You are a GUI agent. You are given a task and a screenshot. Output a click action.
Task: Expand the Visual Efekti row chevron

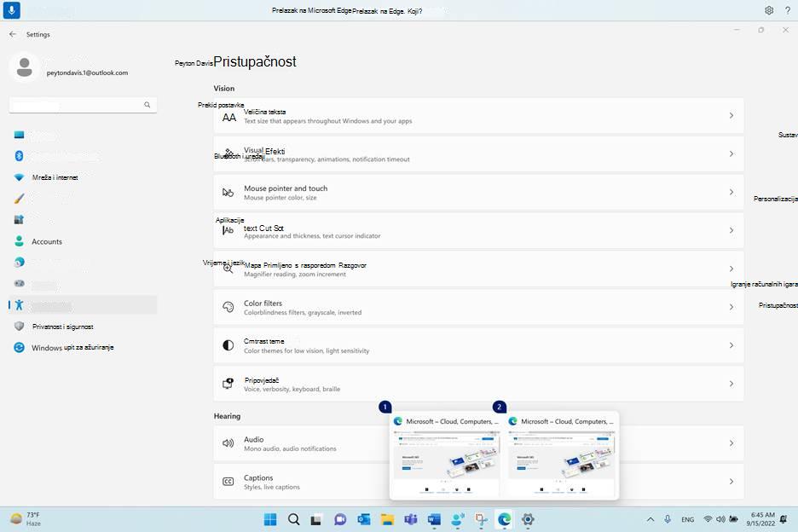[x=731, y=153]
